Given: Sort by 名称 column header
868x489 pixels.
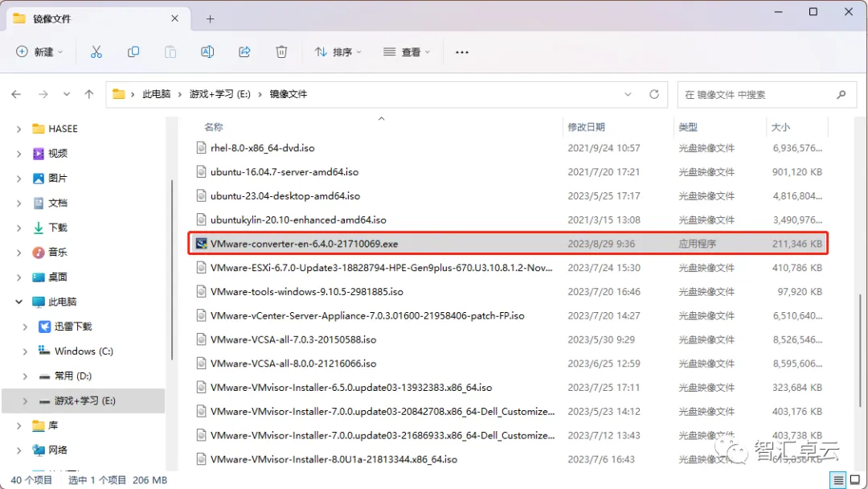Looking at the screenshot, I should 213,127.
